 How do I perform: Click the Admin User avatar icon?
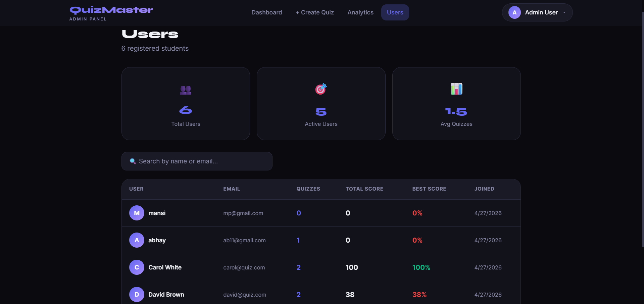(x=514, y=12)
